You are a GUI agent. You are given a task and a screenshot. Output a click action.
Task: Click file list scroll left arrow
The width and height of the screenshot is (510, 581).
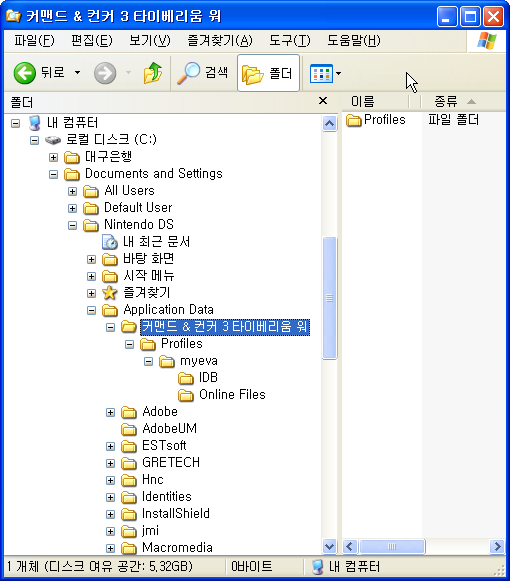tap(350, 547)
